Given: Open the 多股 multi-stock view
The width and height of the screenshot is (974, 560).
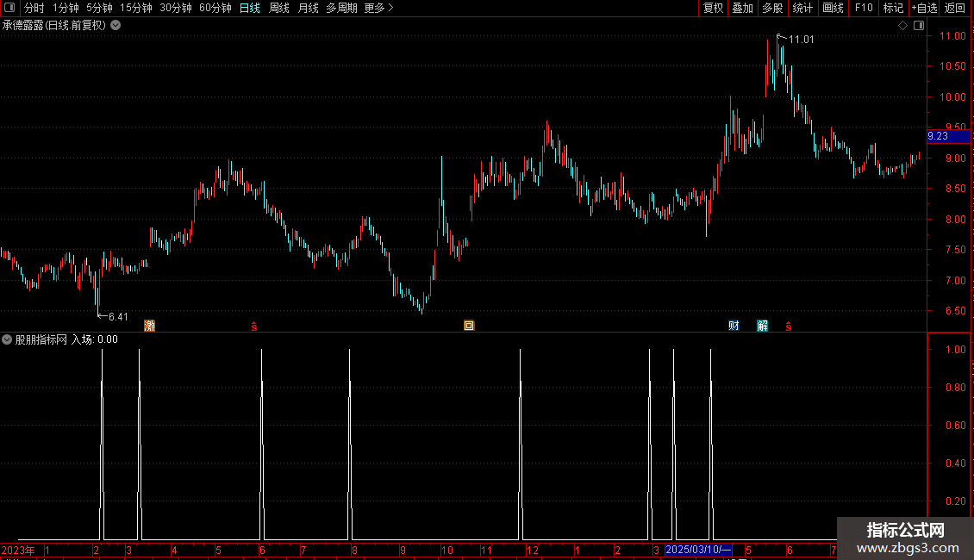Looking at the screenshot, I should click(773, 8).
